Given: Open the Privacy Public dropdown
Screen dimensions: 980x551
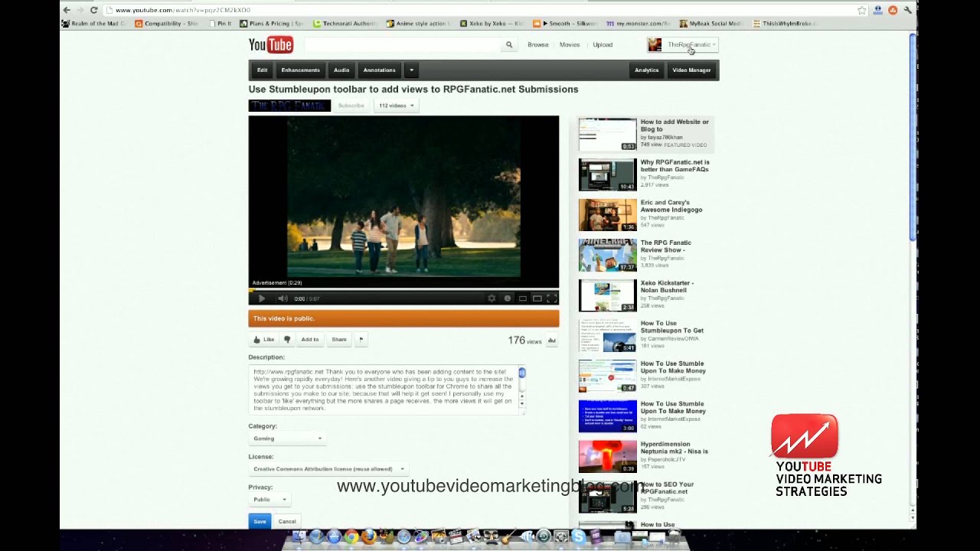Looking at the screenshot, I should 269,500.
